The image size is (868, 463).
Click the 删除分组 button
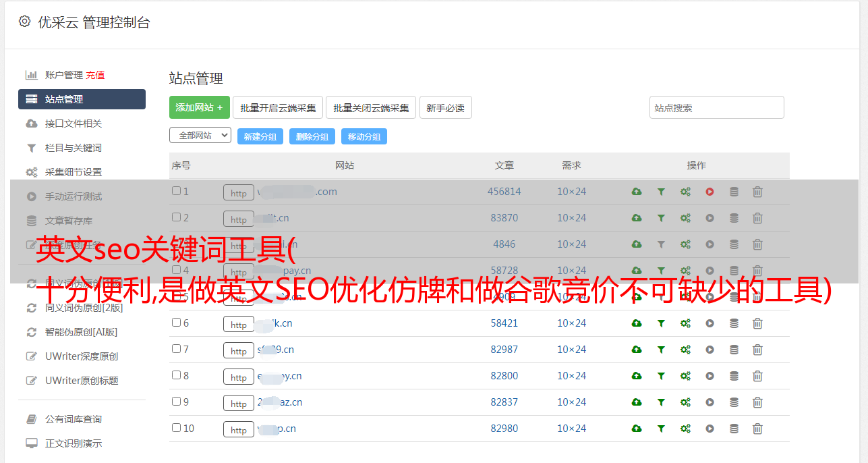pos(312,136)
